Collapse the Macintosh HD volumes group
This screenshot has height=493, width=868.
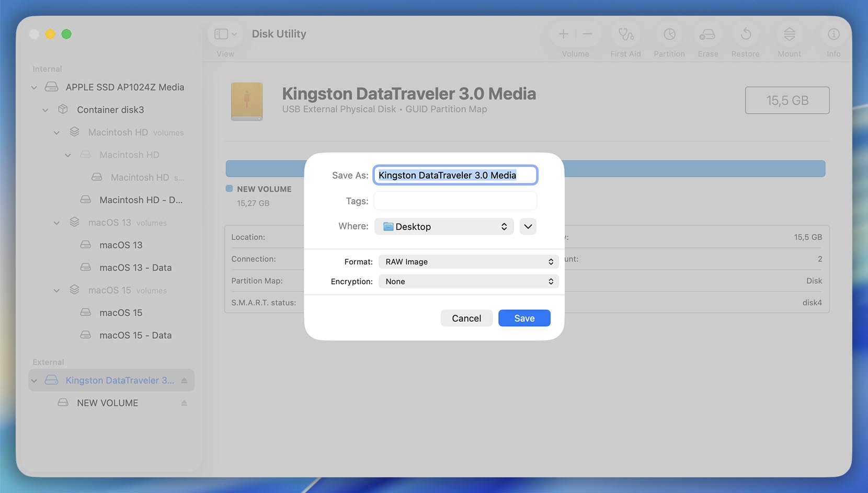(56, 132)
